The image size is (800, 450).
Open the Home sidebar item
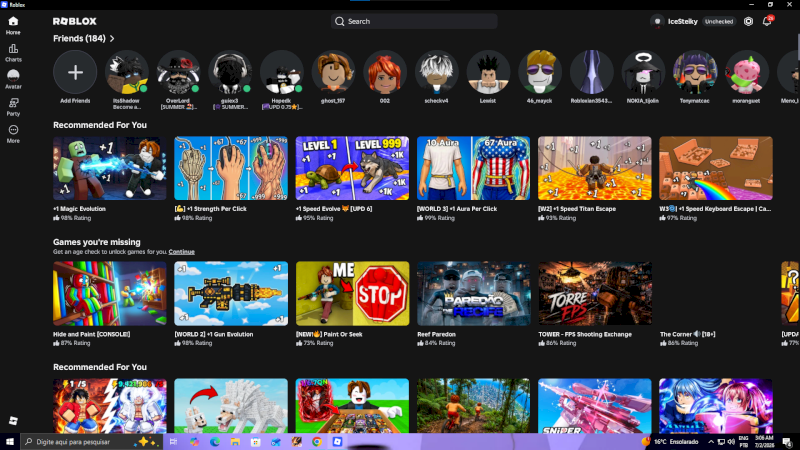point(13,25)
